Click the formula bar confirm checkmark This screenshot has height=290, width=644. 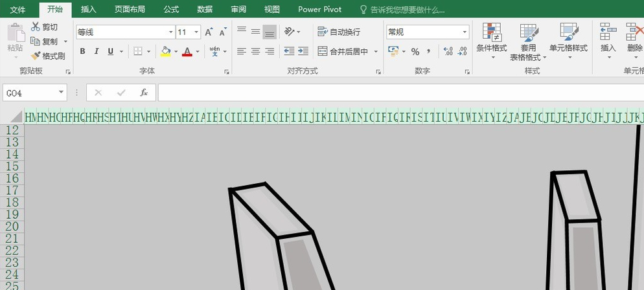click(121, 93)
